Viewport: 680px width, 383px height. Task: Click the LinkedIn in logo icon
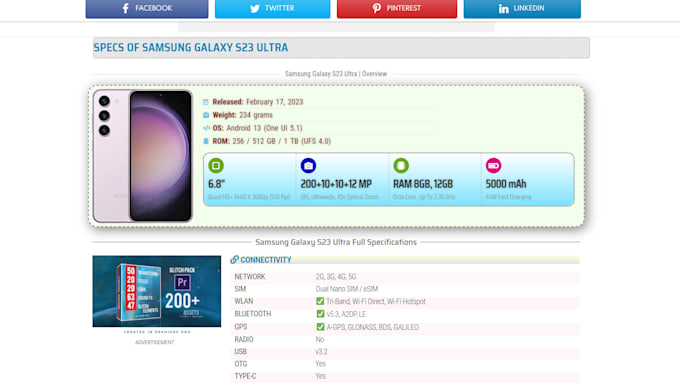point(503,9)
